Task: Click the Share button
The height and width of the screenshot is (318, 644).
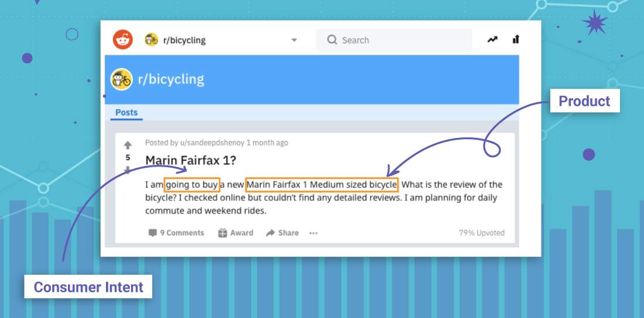Action: 282,233
